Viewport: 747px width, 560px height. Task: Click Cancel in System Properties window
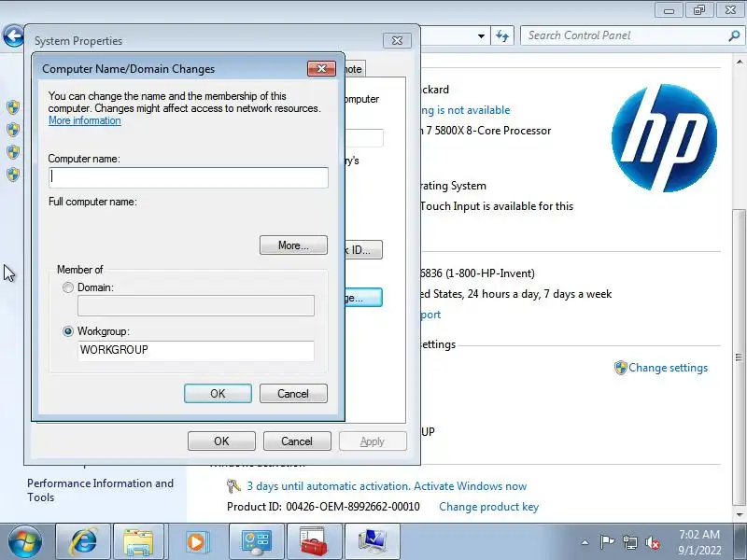297,441
